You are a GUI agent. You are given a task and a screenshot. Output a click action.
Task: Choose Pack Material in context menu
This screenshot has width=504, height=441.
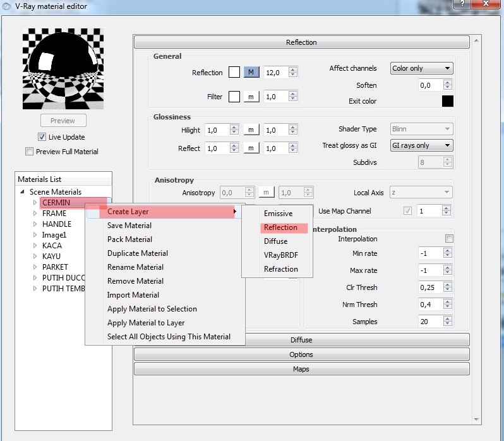click(x=165, y=239)
